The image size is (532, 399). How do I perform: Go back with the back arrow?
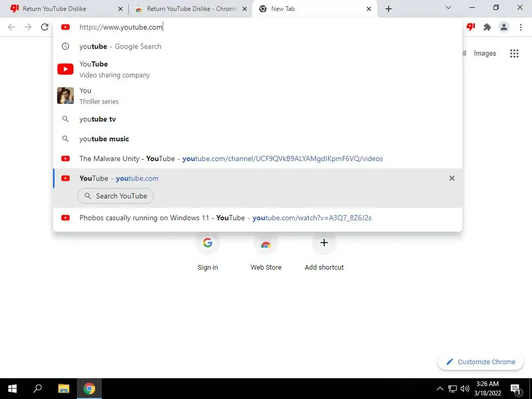(x=11, y=27)
